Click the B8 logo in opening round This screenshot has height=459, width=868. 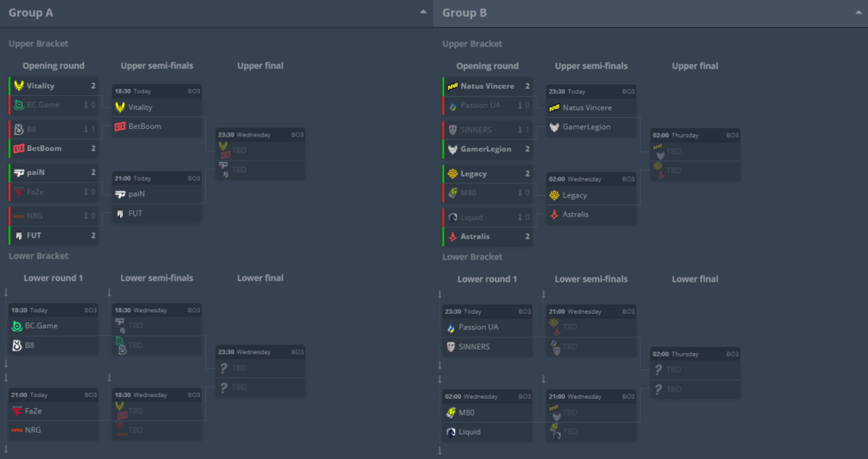(x=19, y=129)
